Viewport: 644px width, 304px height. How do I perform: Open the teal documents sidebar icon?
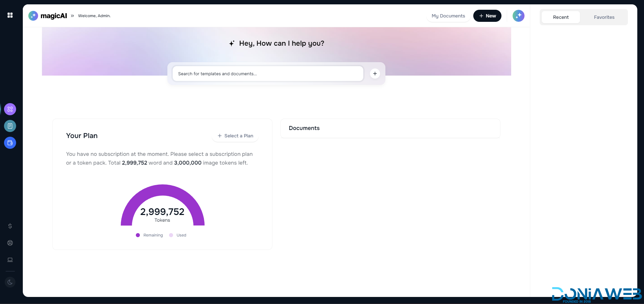[10, 126]
